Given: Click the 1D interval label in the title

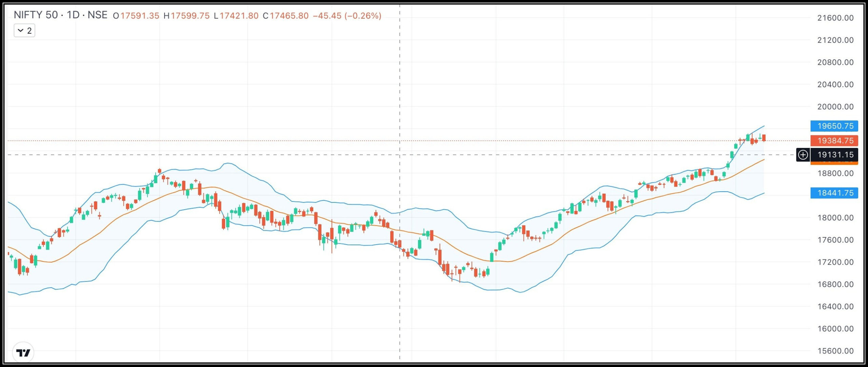Looking at the screenshot, I should pos(73,15).
